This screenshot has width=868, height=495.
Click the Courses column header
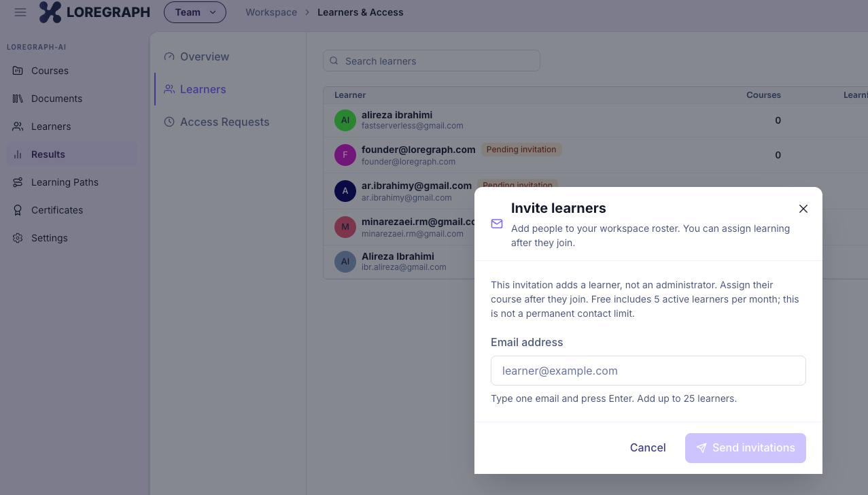(x=763, y=95)
